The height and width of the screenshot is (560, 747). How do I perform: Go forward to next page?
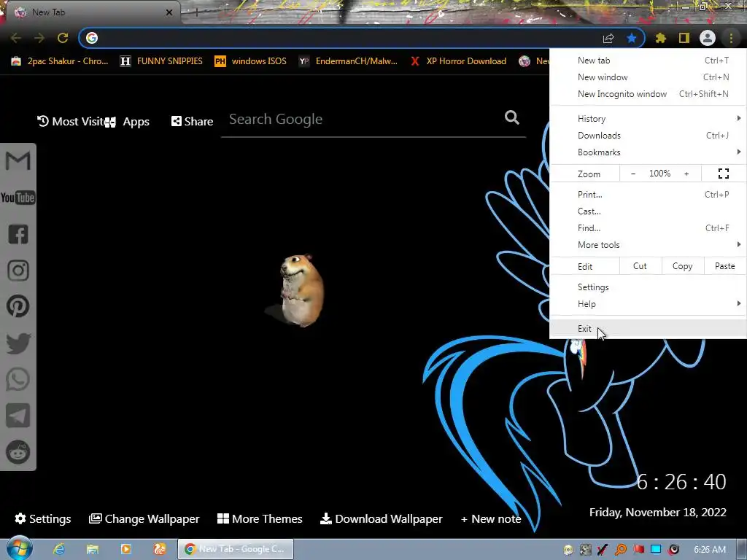pyautogui.click(x=39, y=38)
